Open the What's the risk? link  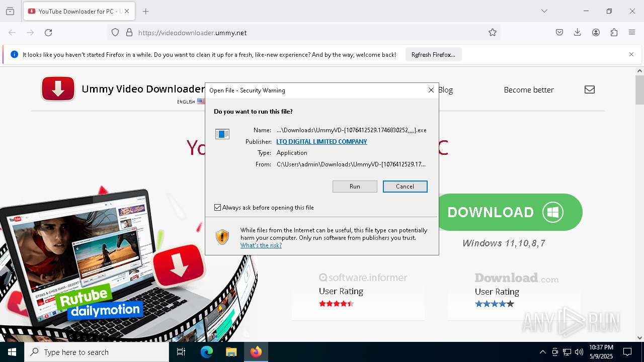pyautogui.click(x=261, y=245)
